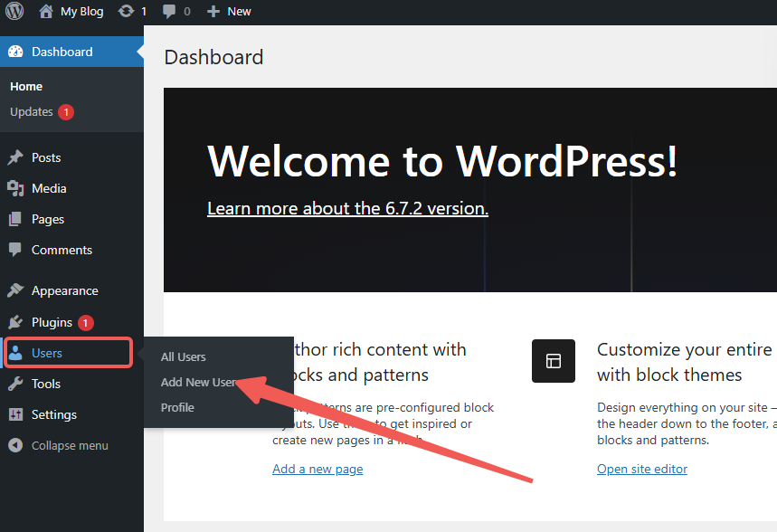The image size is (777, 532).
Task: Click the Appearance paintbrush icon
Action: [x=15, y=290]
